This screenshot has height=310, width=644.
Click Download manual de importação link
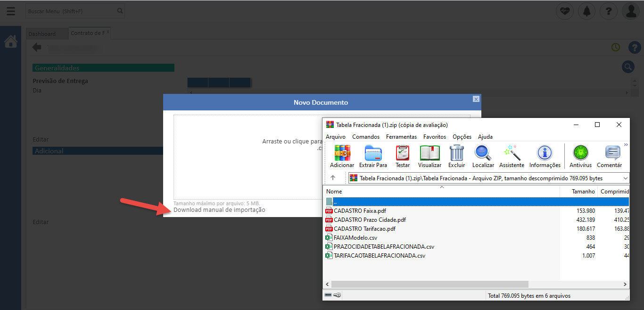[219, 210]
